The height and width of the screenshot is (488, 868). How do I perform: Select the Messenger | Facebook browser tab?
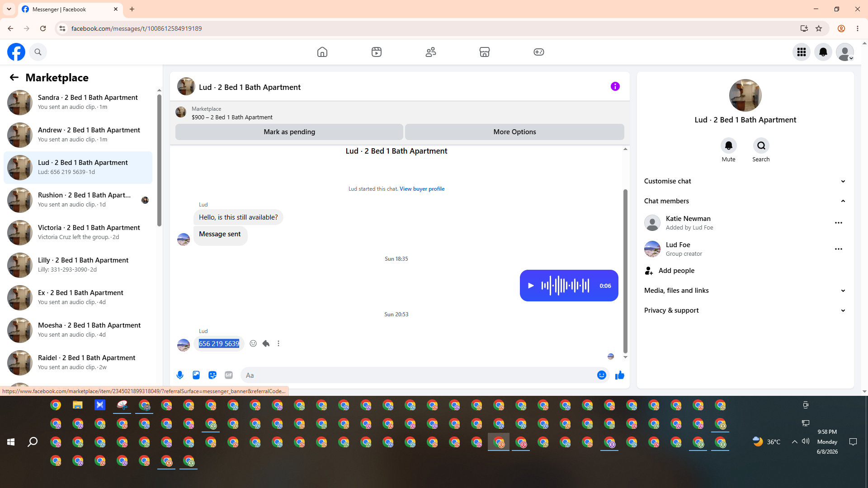(x=70, y=9)
